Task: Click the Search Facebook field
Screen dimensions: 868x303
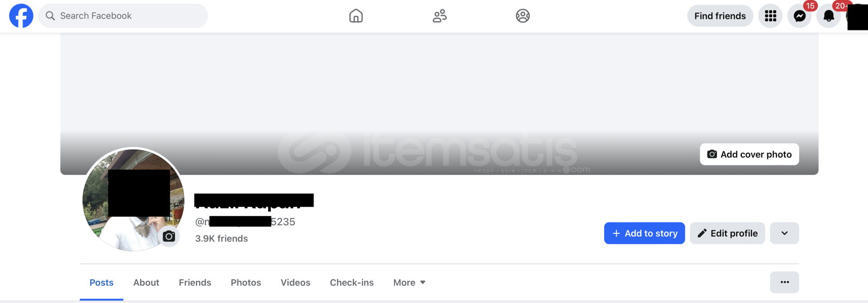Action: (123, 16)
